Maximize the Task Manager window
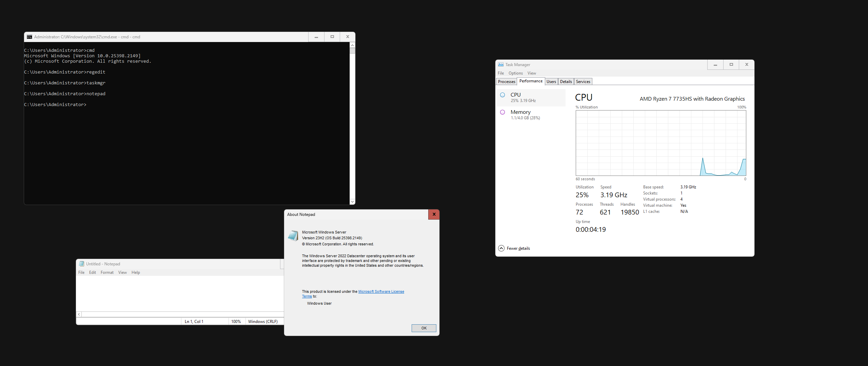The height and width of the screenshot is (366, 868). 731,64
